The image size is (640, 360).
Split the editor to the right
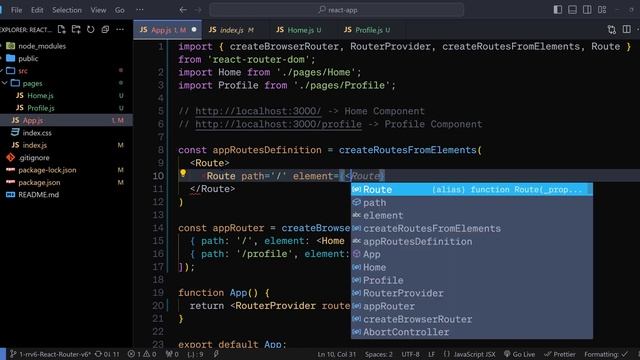pos(627,29)
